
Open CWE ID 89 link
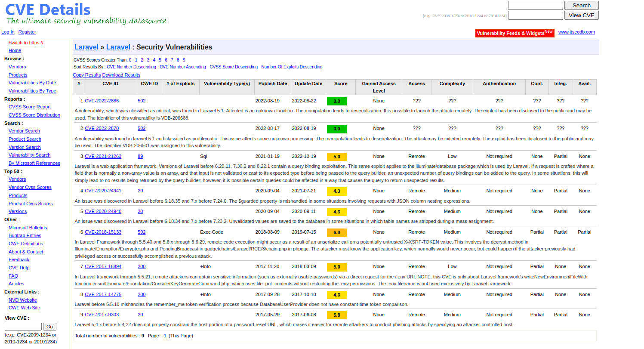[140, 156]
